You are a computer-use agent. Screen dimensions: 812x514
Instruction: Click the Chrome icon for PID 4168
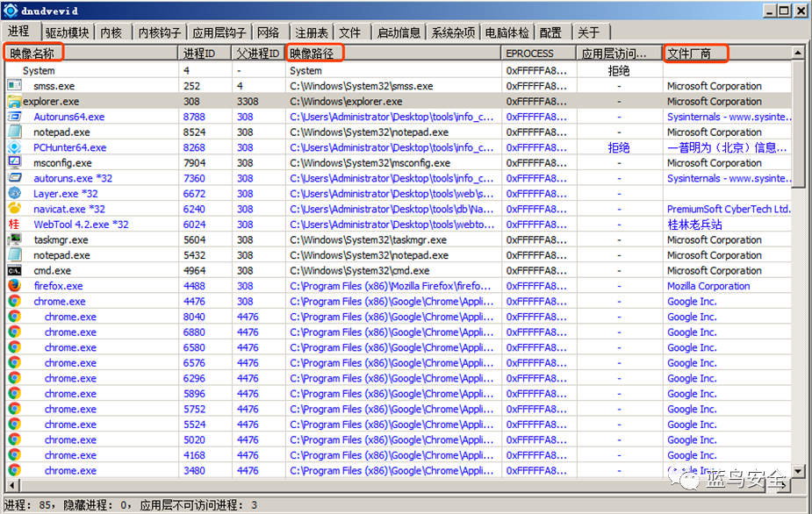pos(15,454)
